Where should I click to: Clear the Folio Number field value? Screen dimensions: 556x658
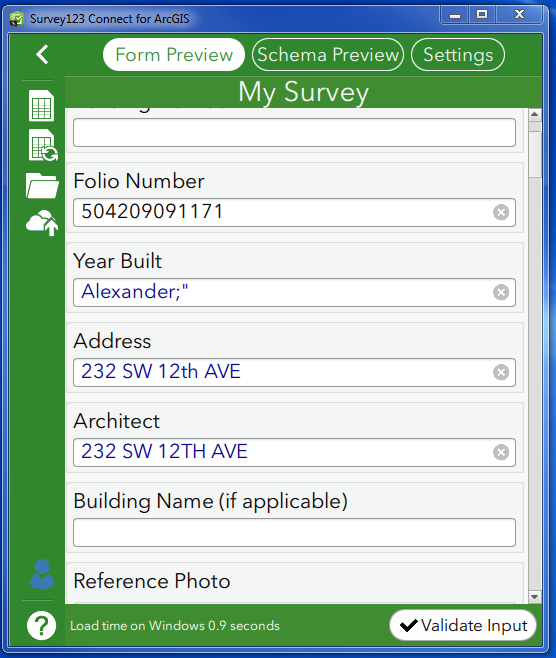pyautogui.click(x=501, y=212)
